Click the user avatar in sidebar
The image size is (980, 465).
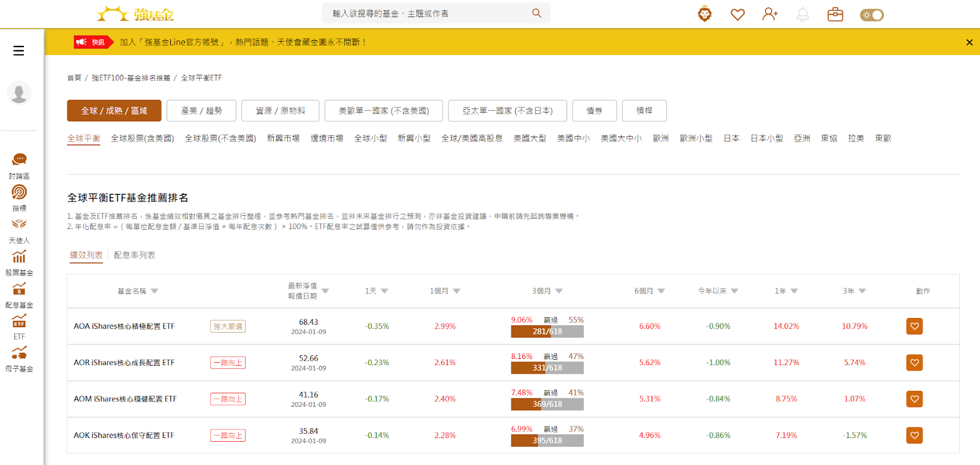click(19, 93)
